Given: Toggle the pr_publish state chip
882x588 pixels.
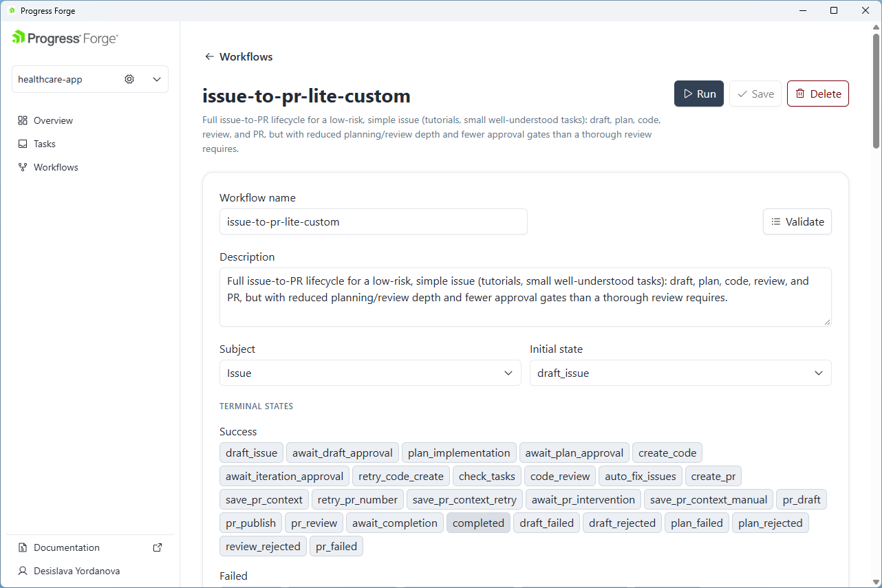Looking at the screenshot, I should point(250,523).
